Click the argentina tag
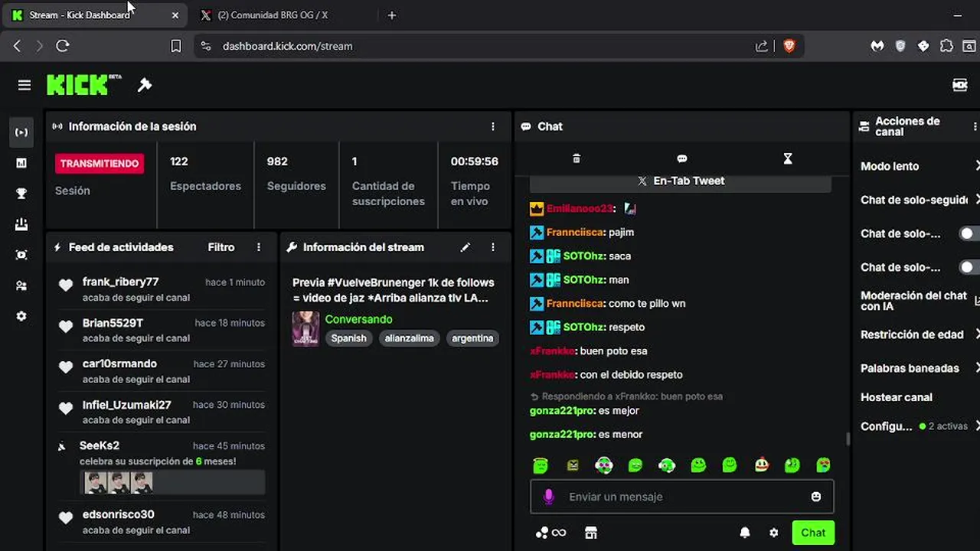The width and height of the screenshot is (980, 551). click(472, 338)
